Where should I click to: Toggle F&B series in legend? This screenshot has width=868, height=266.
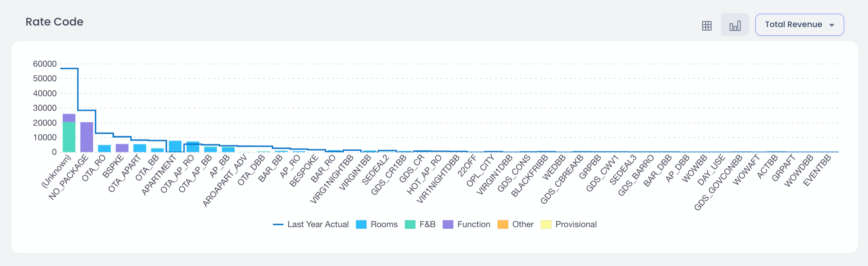pos(427,224)
